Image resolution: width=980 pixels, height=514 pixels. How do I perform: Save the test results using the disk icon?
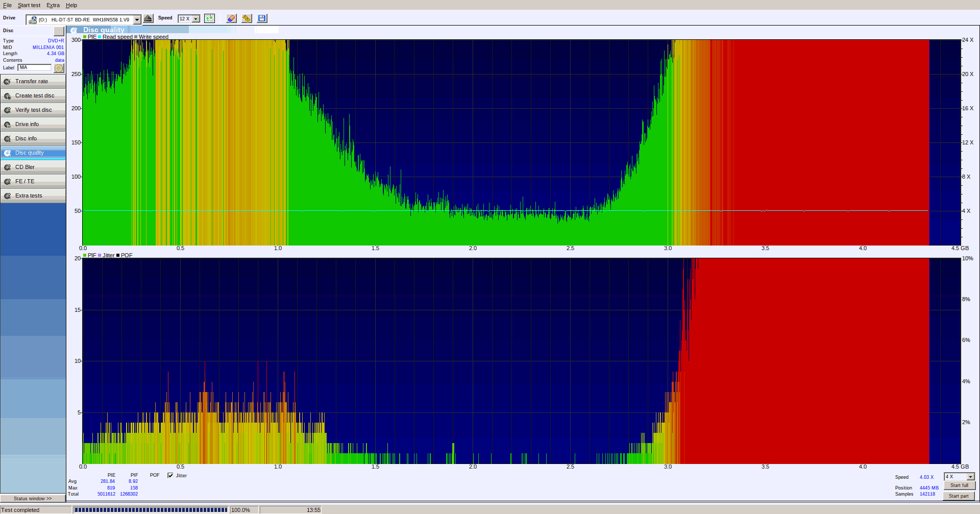262,18
